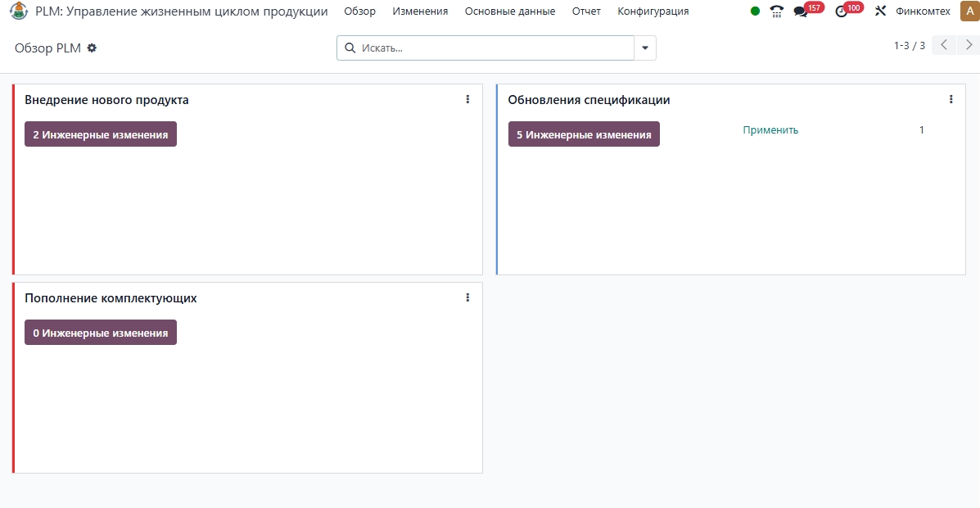
Task: Click the Применить link
Action: coord(770,130)
